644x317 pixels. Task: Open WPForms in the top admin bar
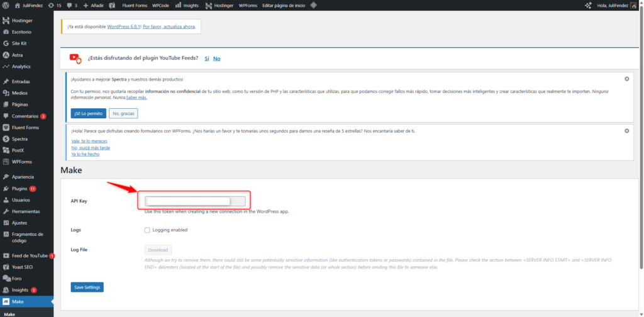click(248, 5)
